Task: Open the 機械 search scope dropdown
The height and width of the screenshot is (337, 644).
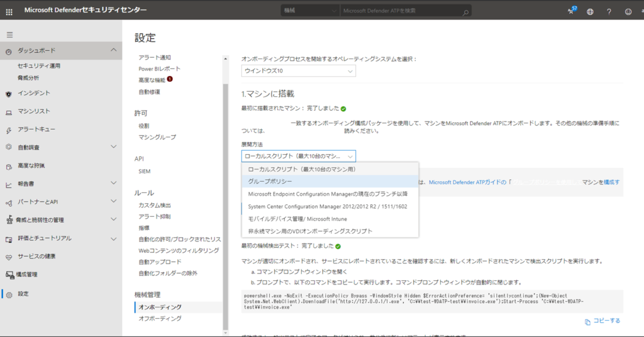Action: click(x=310, y=11)
